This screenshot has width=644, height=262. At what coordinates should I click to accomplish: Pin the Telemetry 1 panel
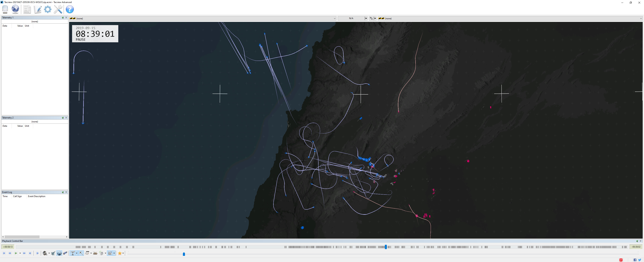63,18
